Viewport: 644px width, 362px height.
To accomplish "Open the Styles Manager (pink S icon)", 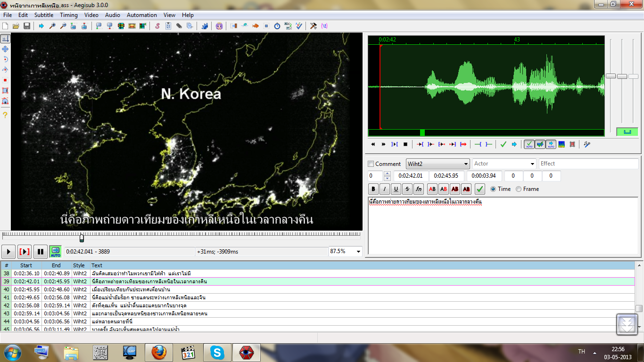I will pos(157,26).
